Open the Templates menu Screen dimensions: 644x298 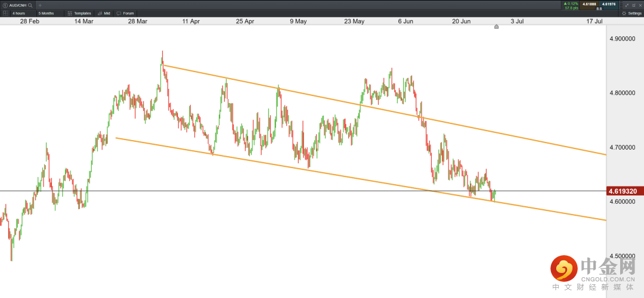(79, 13)
